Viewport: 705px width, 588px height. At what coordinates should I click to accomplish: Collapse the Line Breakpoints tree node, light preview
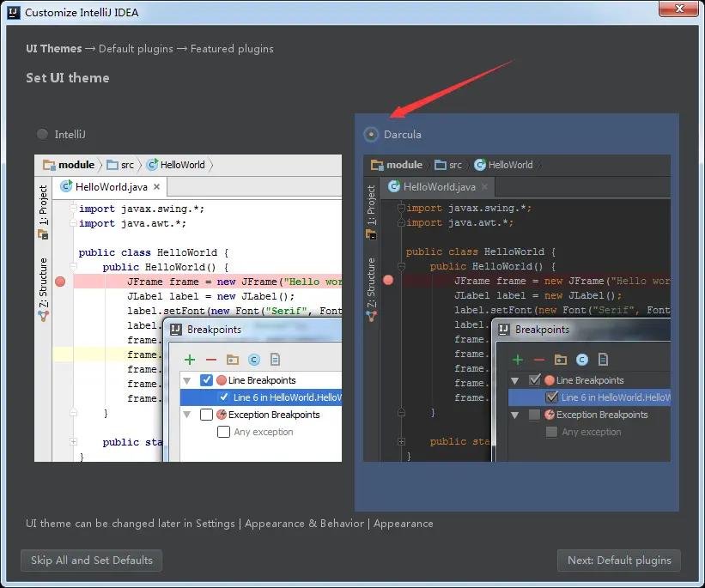187,381
